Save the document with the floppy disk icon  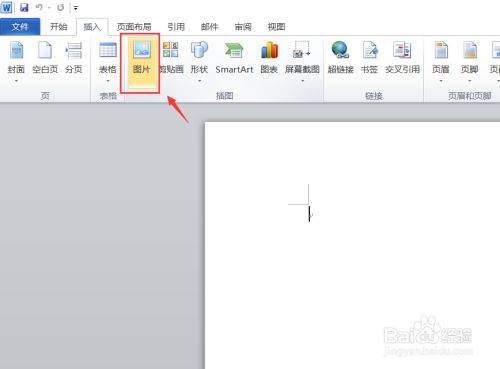click(24, 7)
